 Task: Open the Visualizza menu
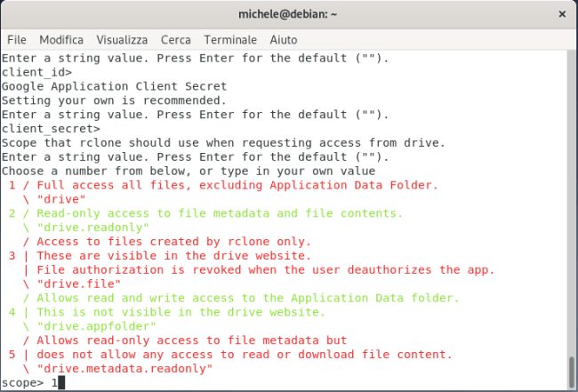(x=123, y=40)
